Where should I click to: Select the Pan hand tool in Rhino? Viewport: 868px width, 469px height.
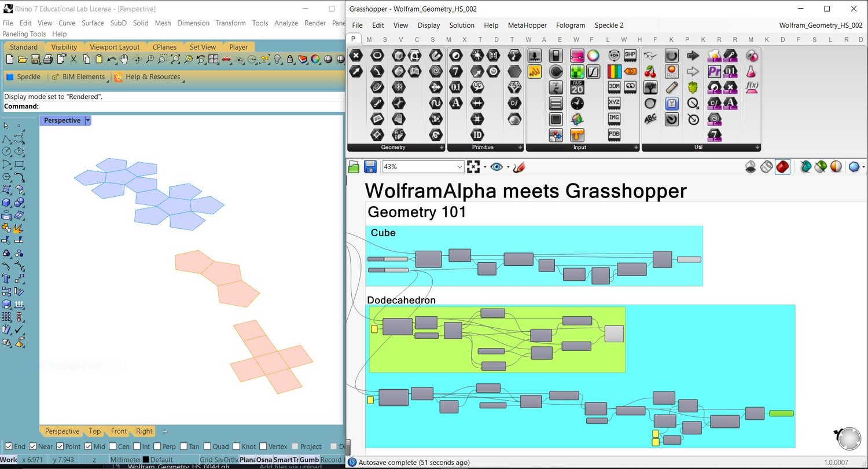tap(124, 59)
